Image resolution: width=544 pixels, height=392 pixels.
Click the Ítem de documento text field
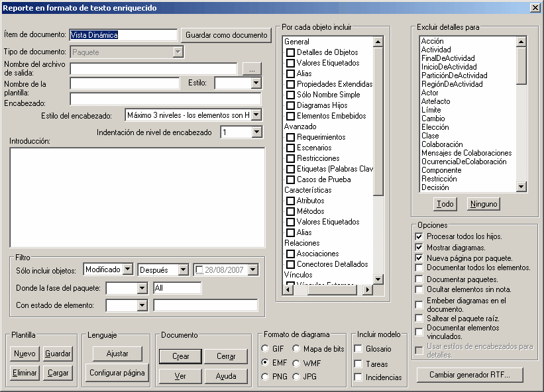pos(123,35)
